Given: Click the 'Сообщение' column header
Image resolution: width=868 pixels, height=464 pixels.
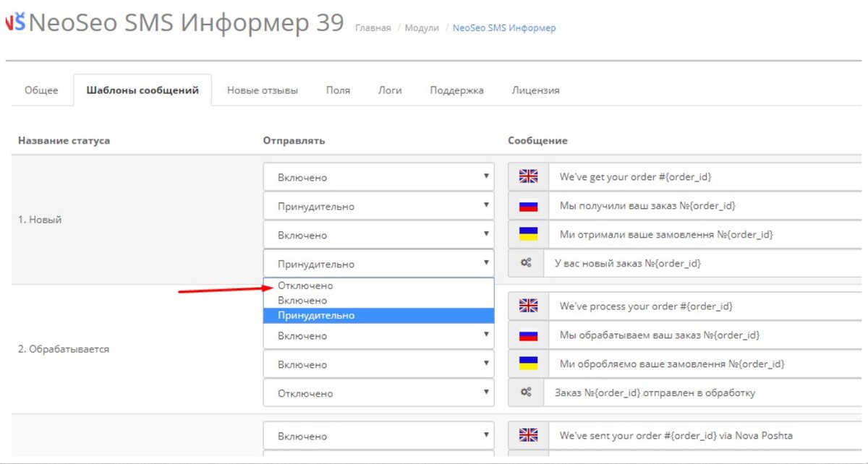Looking at the screenshot, I should [537, 140].
